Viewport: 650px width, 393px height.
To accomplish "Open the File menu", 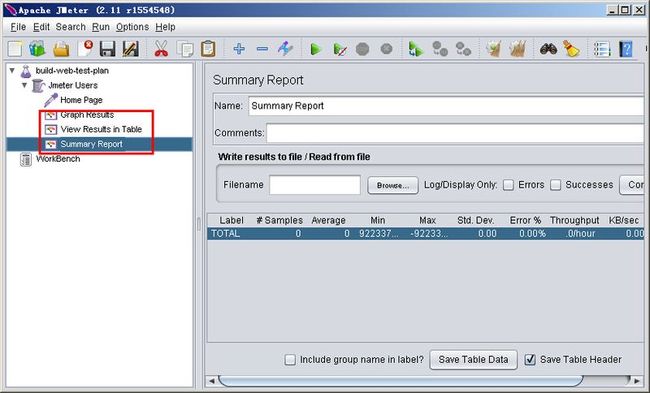I will coord(18,27).
